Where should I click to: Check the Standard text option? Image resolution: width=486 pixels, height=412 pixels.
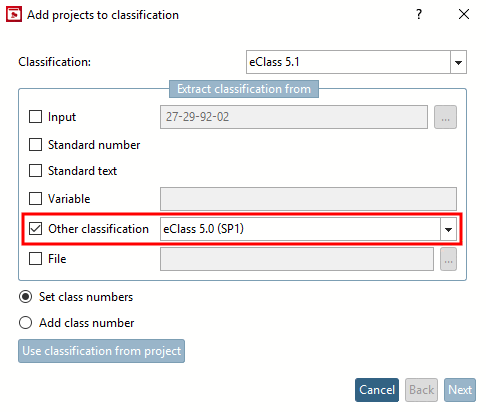point(35,171)
